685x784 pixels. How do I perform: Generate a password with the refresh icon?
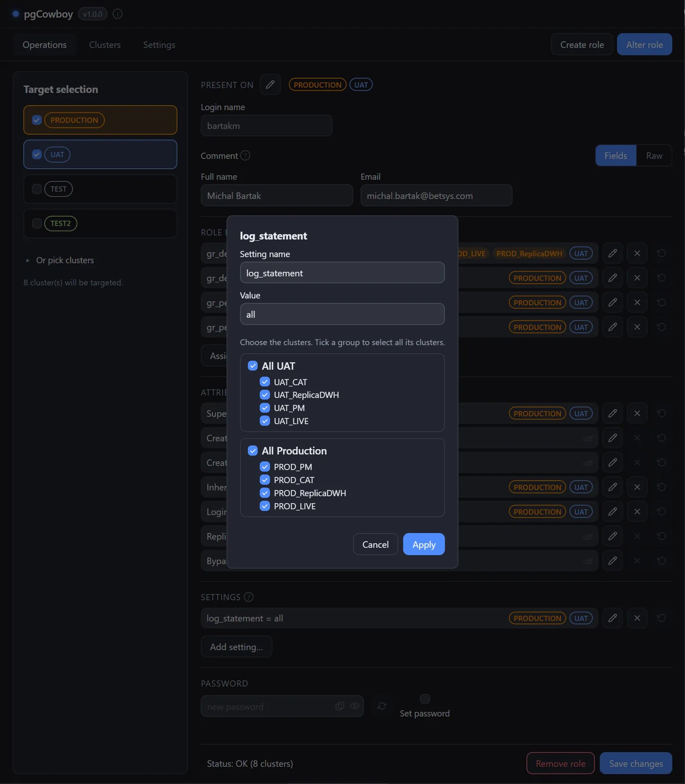382,706
